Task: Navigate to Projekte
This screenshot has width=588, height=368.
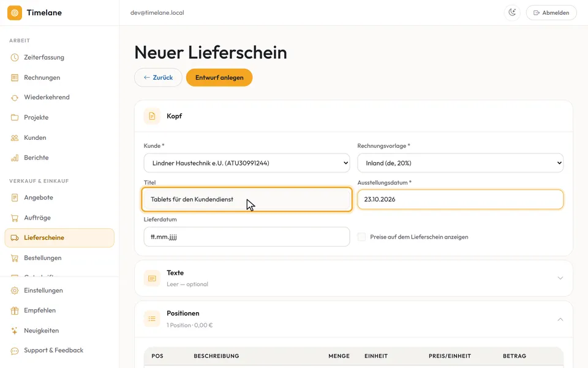Action: coord(59,118)
